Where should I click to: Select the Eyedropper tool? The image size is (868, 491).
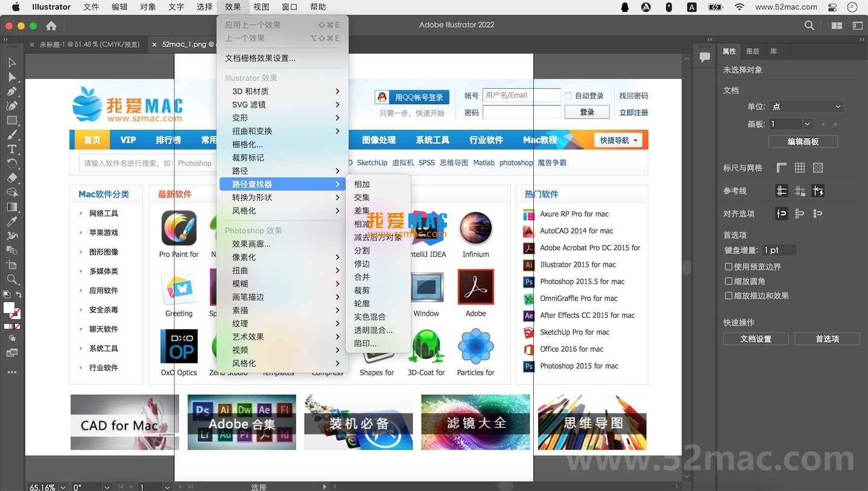point(11,222)
